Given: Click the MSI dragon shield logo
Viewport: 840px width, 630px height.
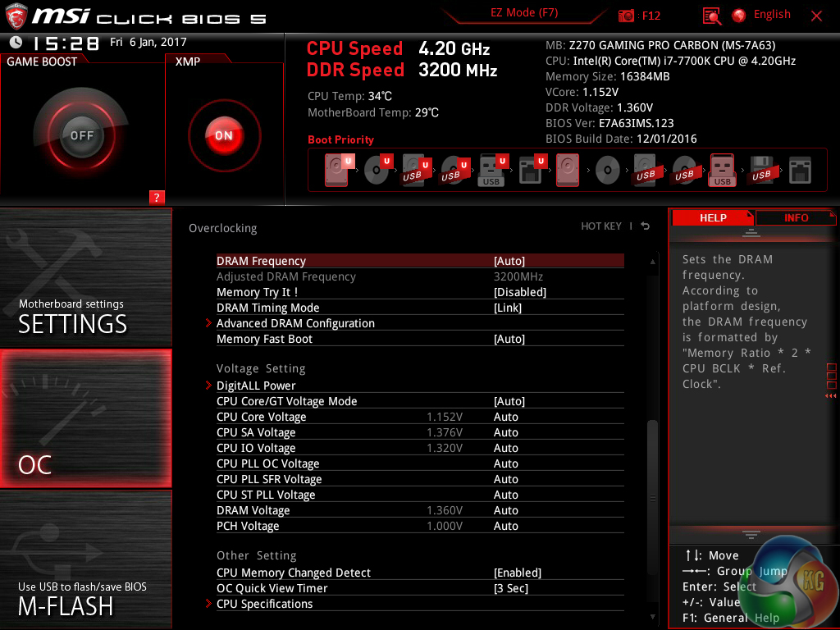Looking at the screenshot, I should [x=16, y=16].
